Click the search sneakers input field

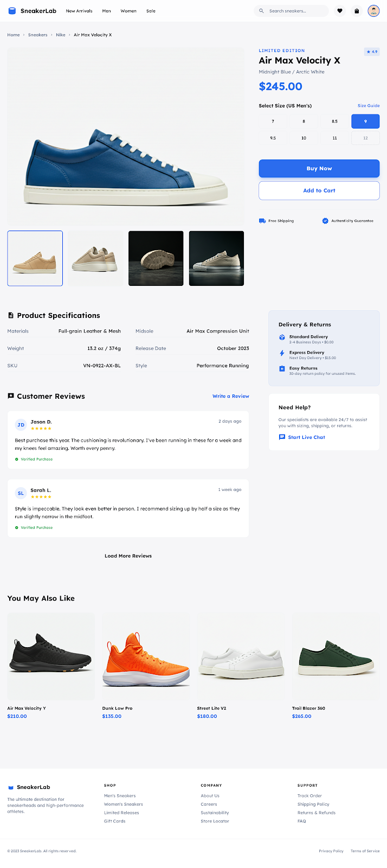point(295,11)
